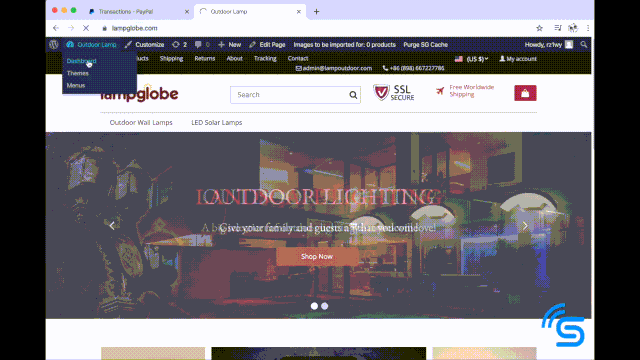Click the admin bar search icon
The image size is (640, 360).
pyautogui.click(x=584, y=44)
